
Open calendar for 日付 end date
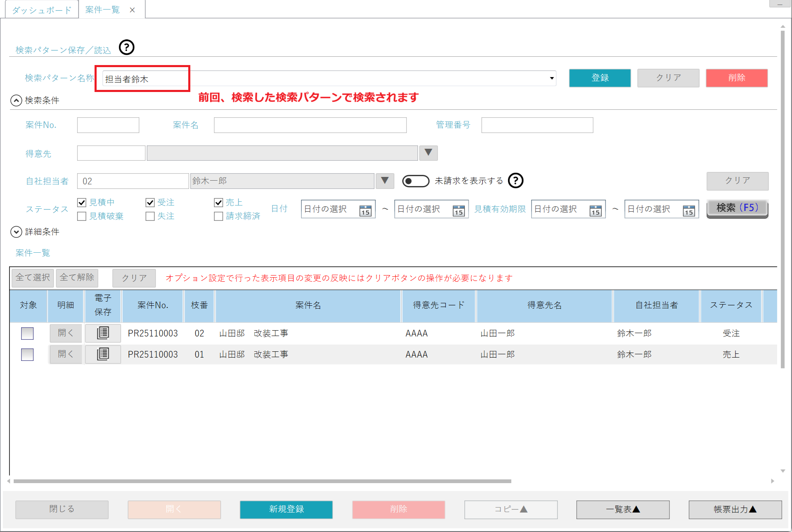(x=458, y=210)
